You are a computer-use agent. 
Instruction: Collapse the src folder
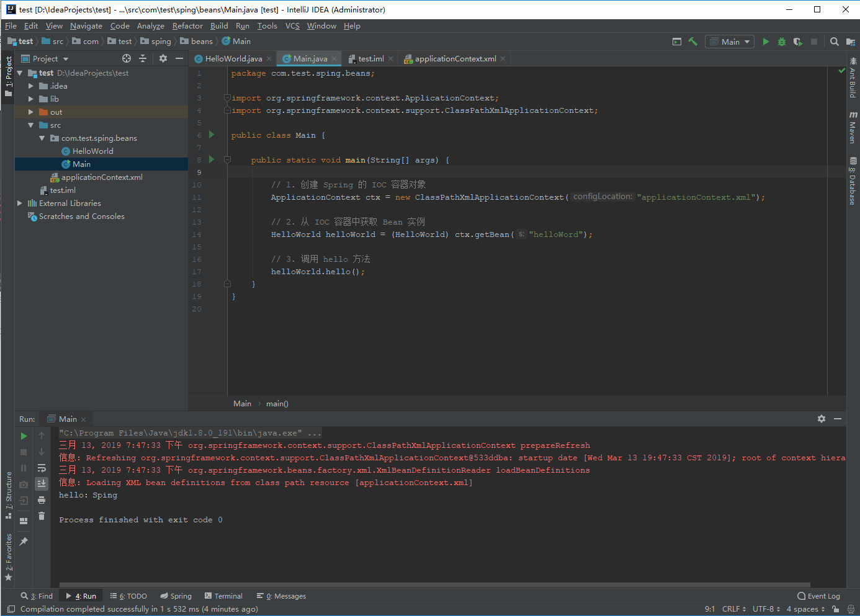coord(31,125)
